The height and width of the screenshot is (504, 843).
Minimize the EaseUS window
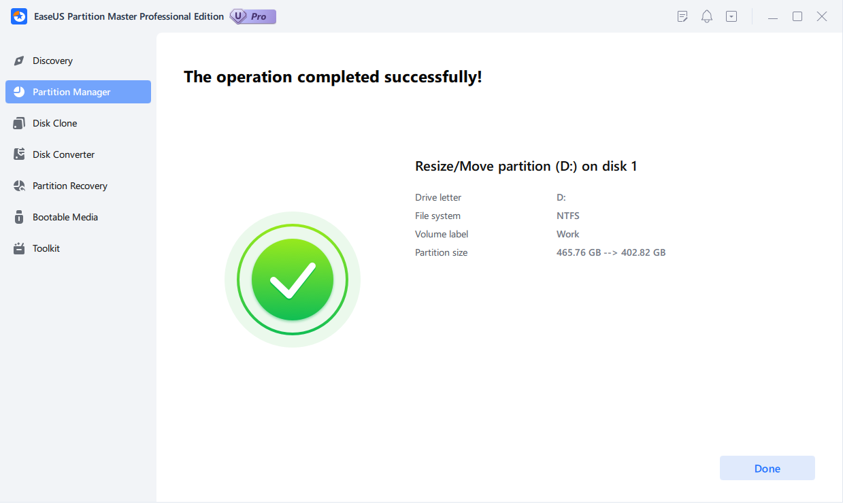(772, 16)
